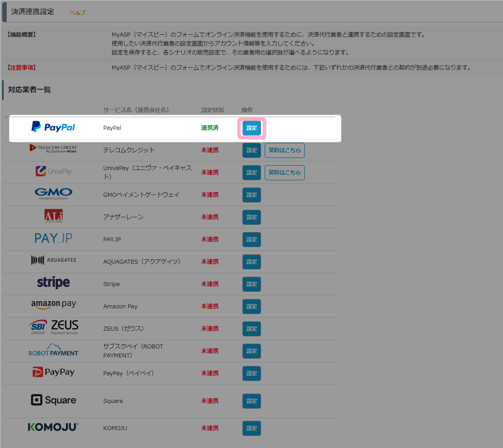Screen dimensions: 503x448
Task: Click the KOMOJU logo
Action: [x=53, y=427]
